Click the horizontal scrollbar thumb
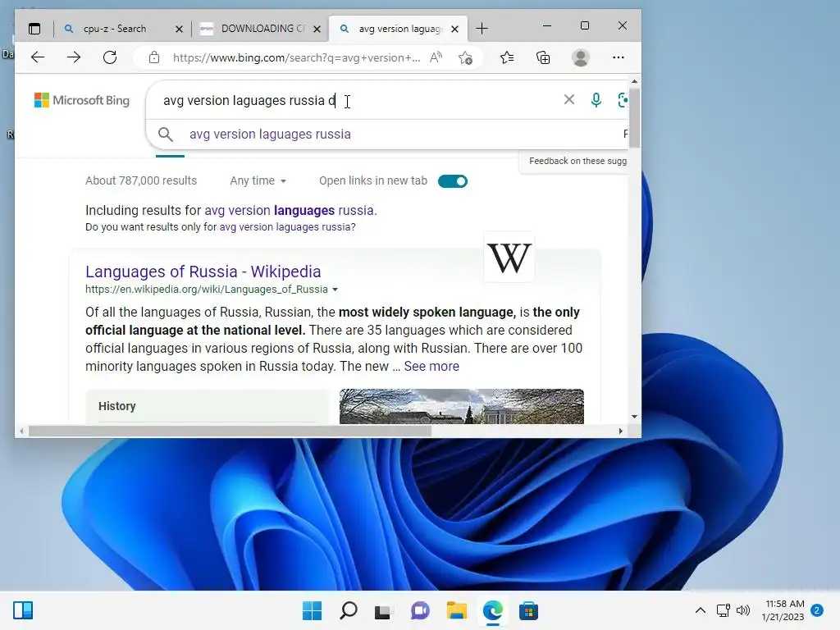Screen dimensions: 840x630 point(230,431)
